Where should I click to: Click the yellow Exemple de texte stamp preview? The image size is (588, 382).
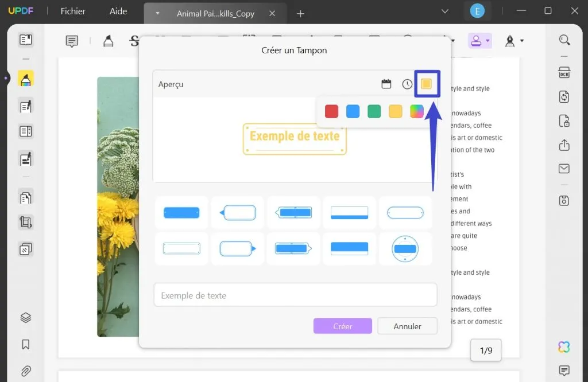pos(295,139)
